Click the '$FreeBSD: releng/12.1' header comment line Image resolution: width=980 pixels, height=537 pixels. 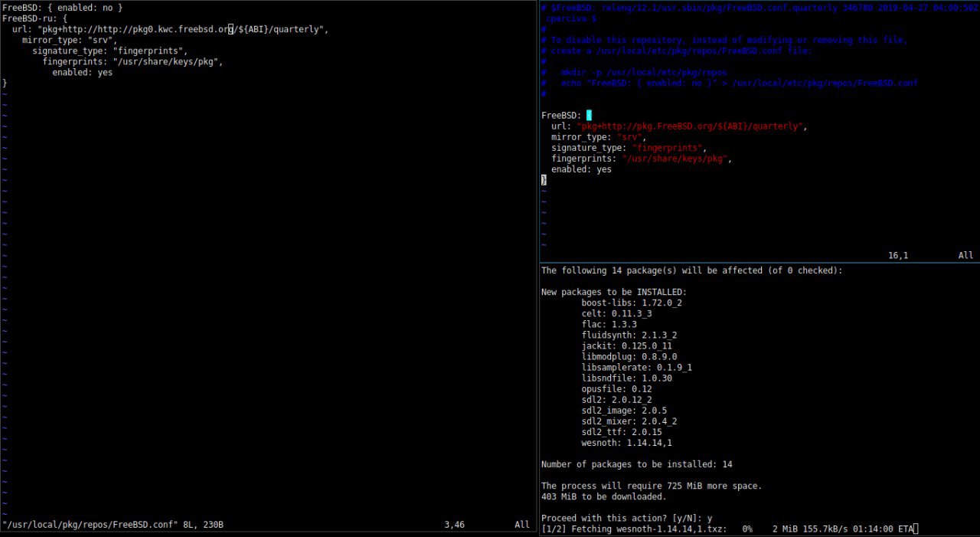pos(760,7)
